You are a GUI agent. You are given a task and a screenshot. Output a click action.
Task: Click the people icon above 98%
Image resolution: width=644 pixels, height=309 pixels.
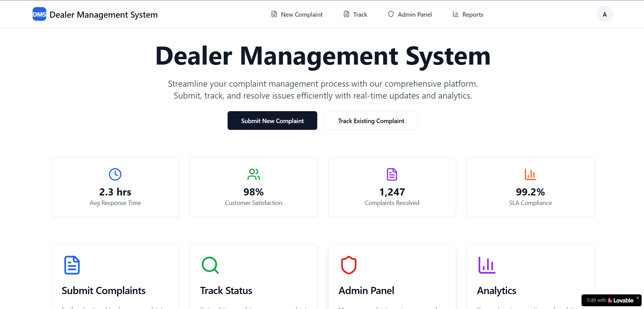(254, 174)
